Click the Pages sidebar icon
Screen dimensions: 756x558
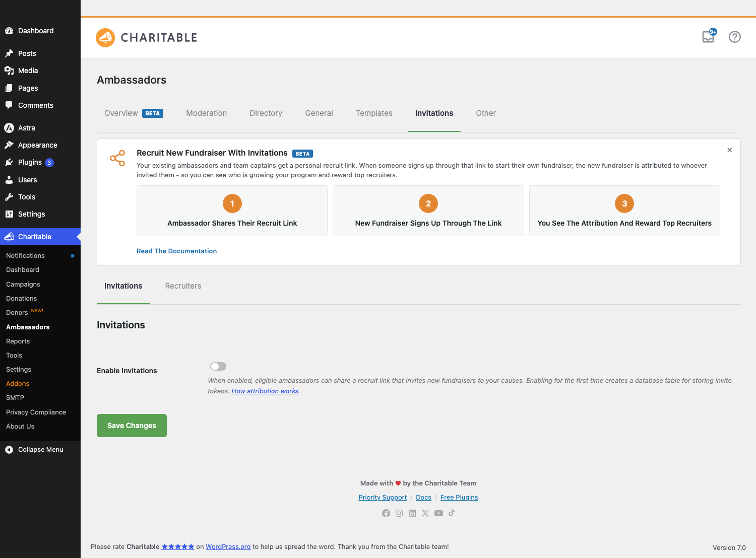[9, 88]
